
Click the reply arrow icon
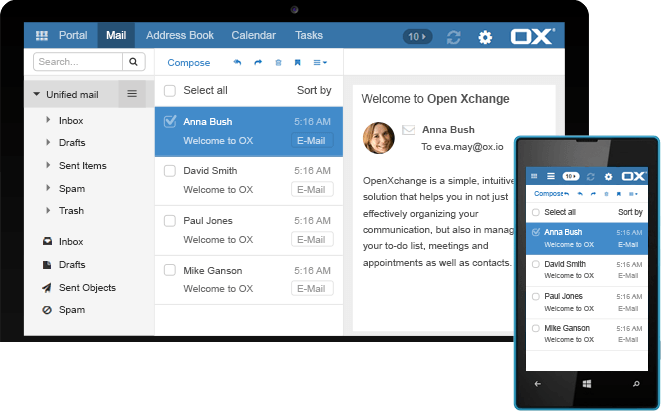[x=237, y=63]
